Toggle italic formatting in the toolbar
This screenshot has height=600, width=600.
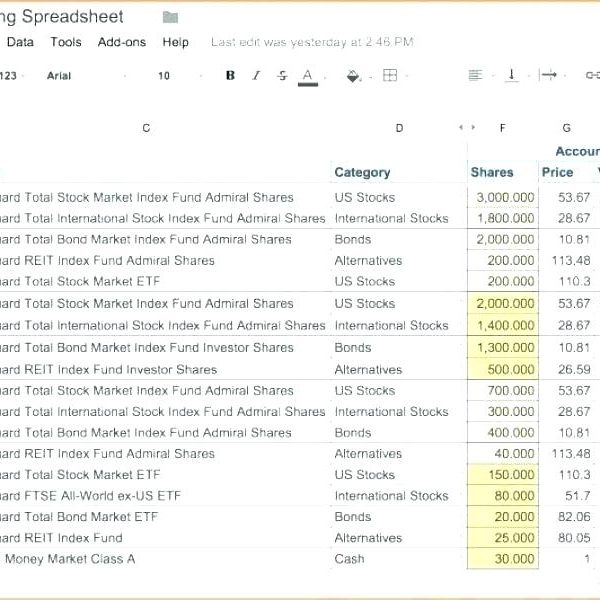point(256,76)
